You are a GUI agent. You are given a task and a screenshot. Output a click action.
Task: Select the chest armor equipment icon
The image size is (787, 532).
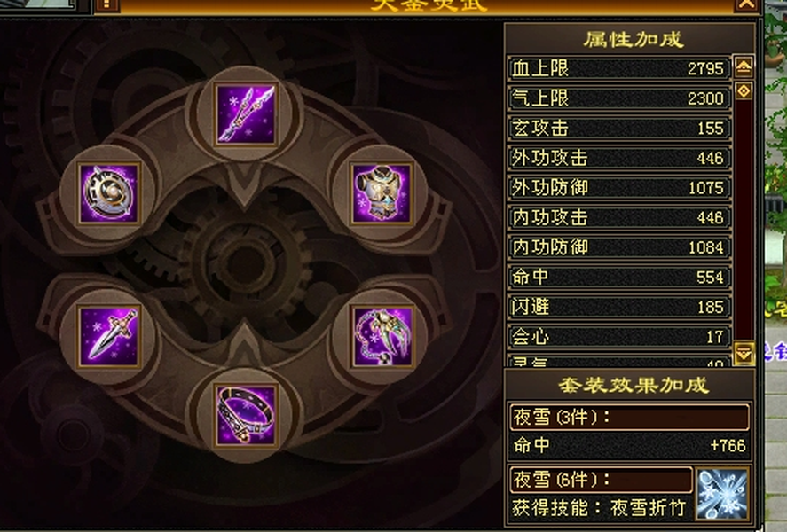[382, 193]
